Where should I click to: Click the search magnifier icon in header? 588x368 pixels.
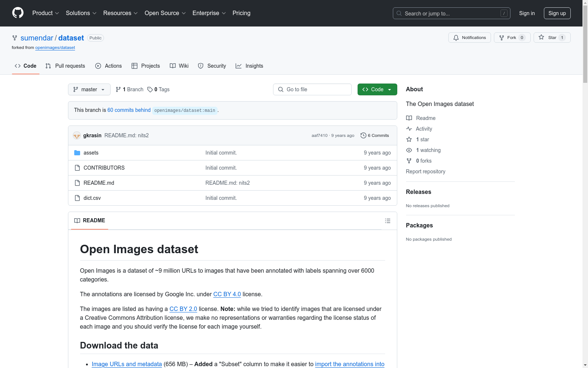tap(399, 13)
